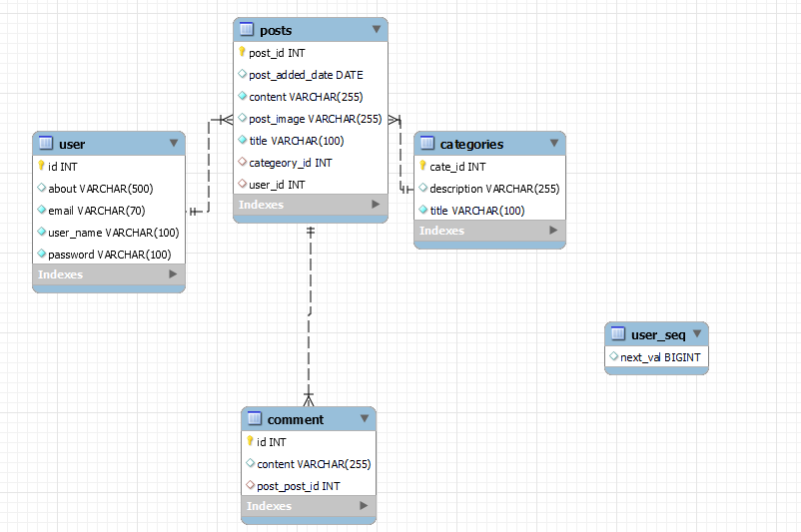This screenshot has height=532, width=801.
Task: Click the comment table icon
Action: [x=255, y=418]
